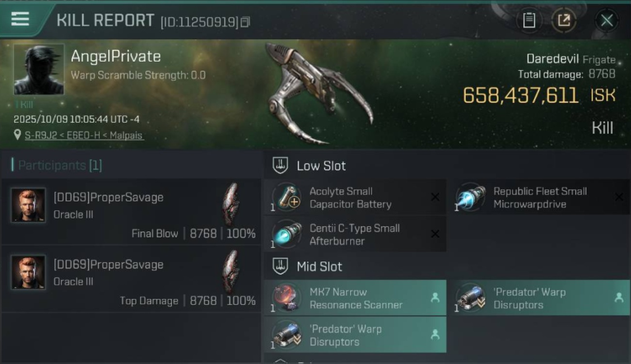Image resolution: width=631 pixels, height=364 pixels.
Task: Select the Final Blow ProperSavage portrait
Action: point(28,205)
